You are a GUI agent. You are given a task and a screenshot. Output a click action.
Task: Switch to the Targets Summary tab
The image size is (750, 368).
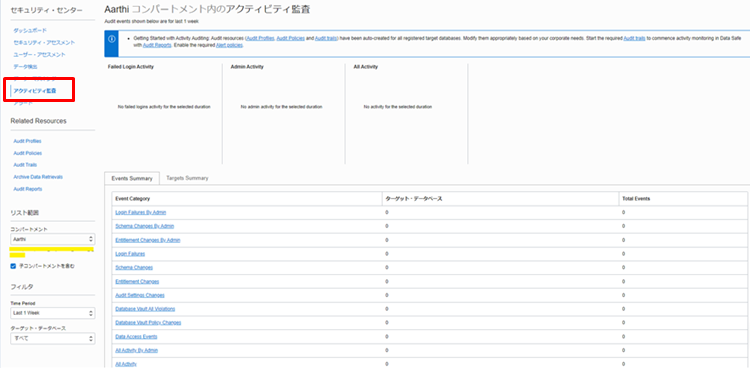pyautogui.click(x=187, y=178)
